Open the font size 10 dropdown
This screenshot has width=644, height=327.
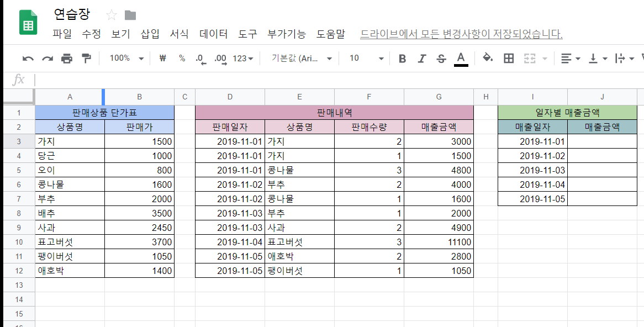(x=366, y=59)
